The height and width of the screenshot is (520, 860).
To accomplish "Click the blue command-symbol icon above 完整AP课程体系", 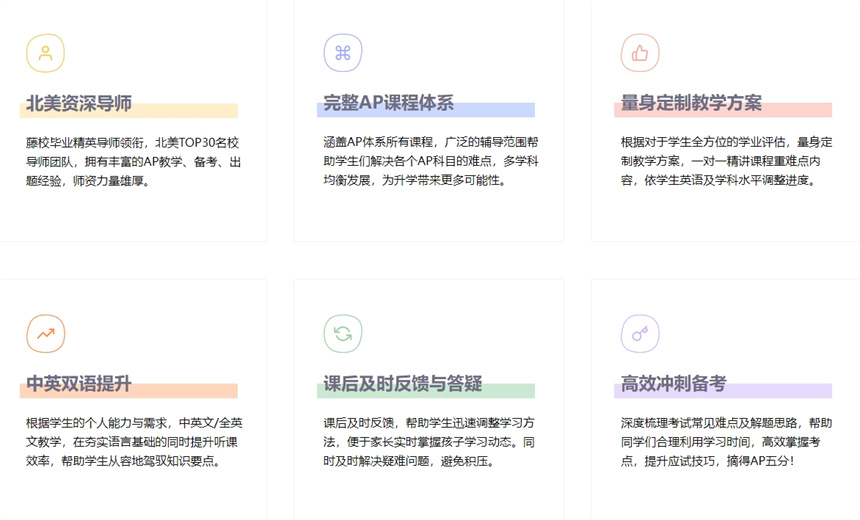I will (x=342, y=54).
